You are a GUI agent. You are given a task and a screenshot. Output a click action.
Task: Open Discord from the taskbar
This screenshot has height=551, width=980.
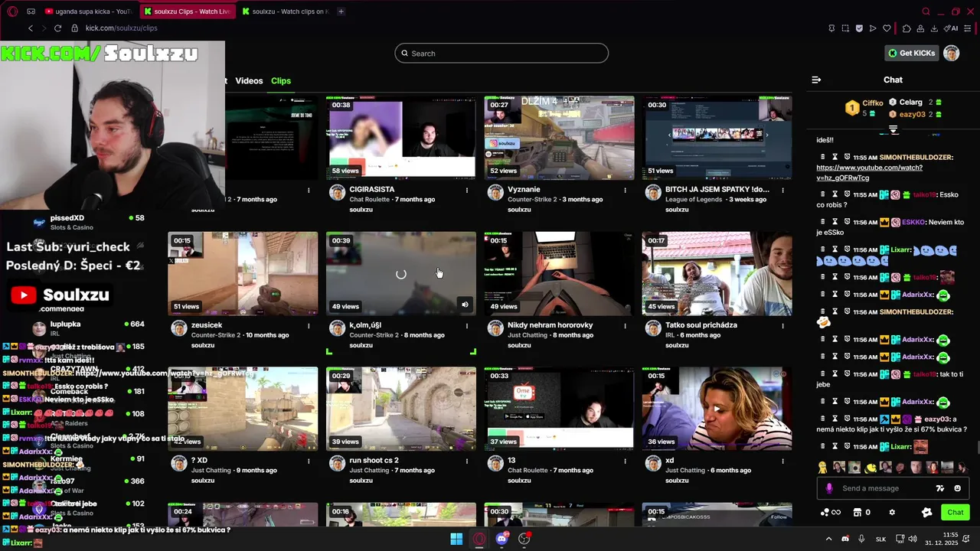click(501, 539)
